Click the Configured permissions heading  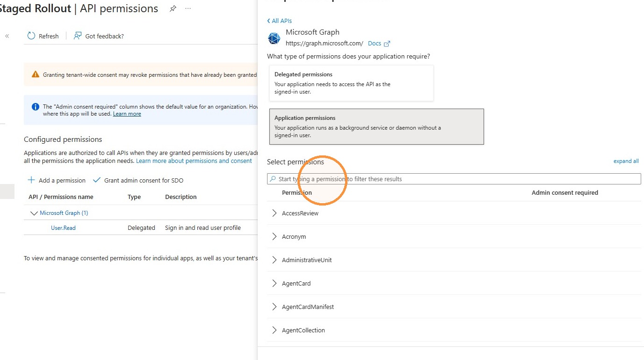pyautogui.click(x=63, y=140)
